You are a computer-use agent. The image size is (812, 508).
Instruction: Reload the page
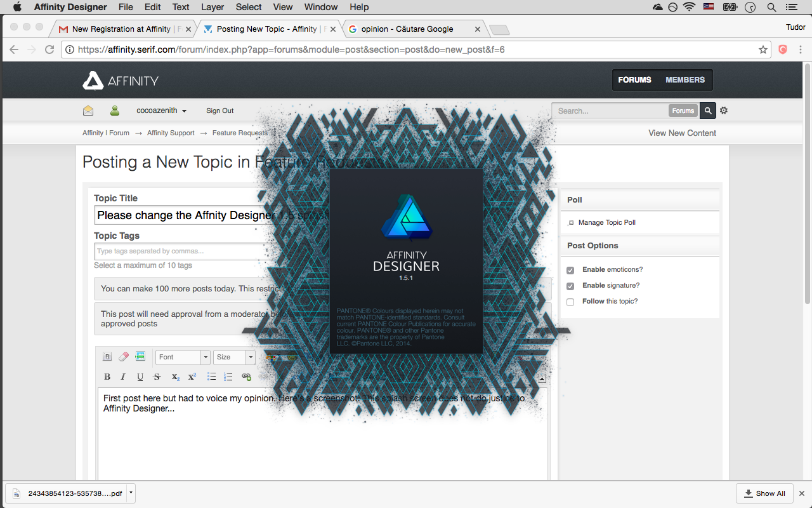click(49, 50)
